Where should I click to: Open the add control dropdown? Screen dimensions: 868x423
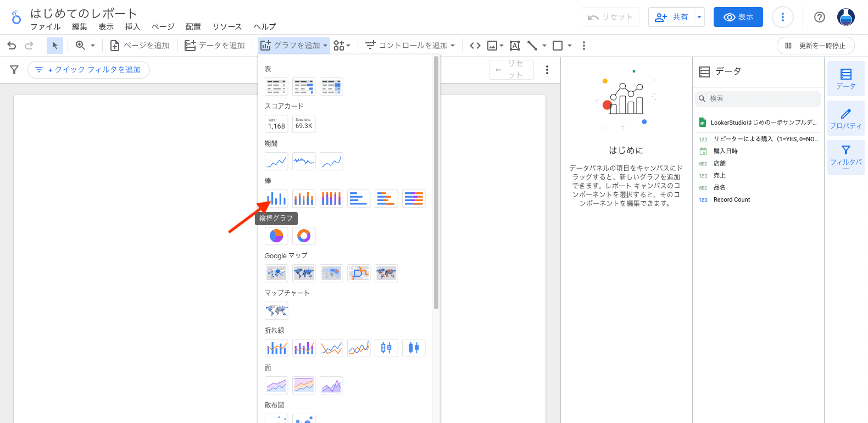[410, 46]
